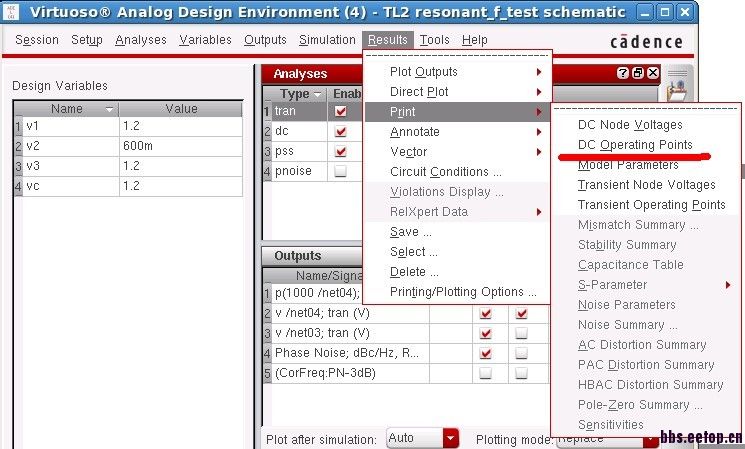The height and width of the screenshot is (449, 745).
Task: Toggle first checkbox in Phase Noise output row
Action: [485, 353]
